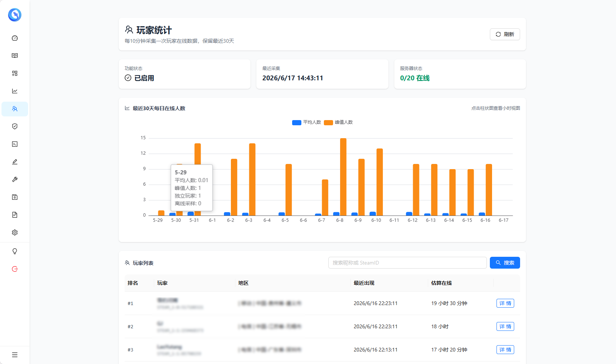The image size is (616, 364).
Task: Click the orange peak bar for 6-10
Action: point(380,182)
